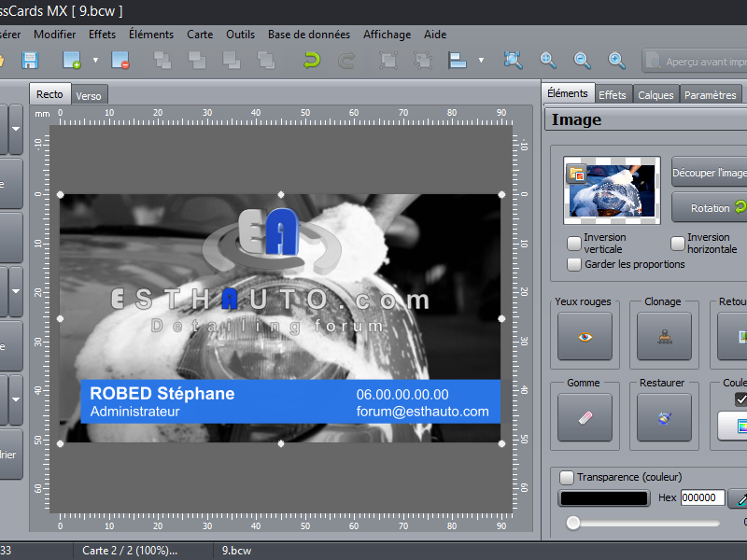This screenshot has height=560, width=747.
Task: Open the Aperçu avant impression button
Action: click(695, 61)
